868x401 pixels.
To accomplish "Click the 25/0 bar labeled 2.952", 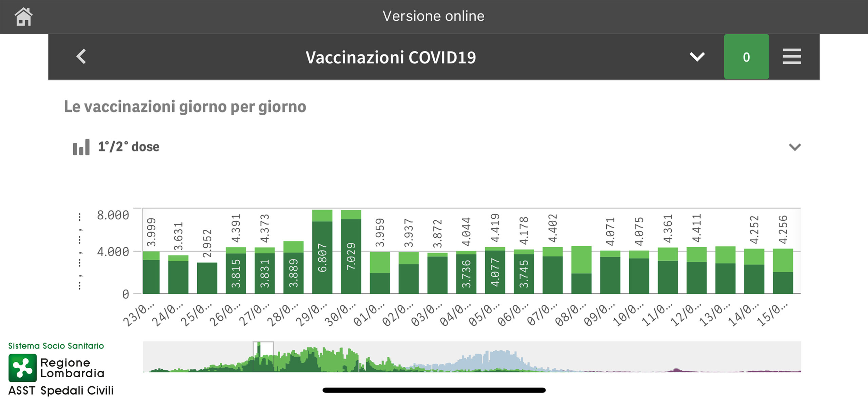I will coord(207,278).
